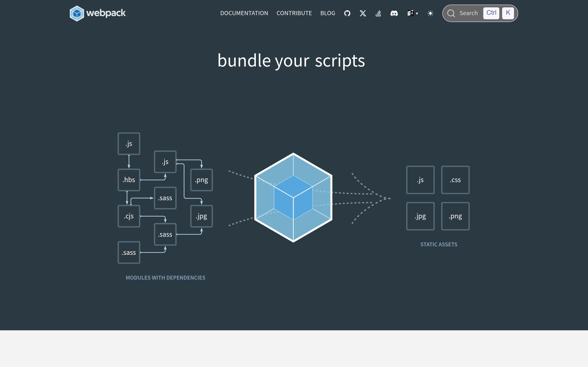Click the search magnifier icon
Viewport: 588px width, 367px height.
click(451, 13)
